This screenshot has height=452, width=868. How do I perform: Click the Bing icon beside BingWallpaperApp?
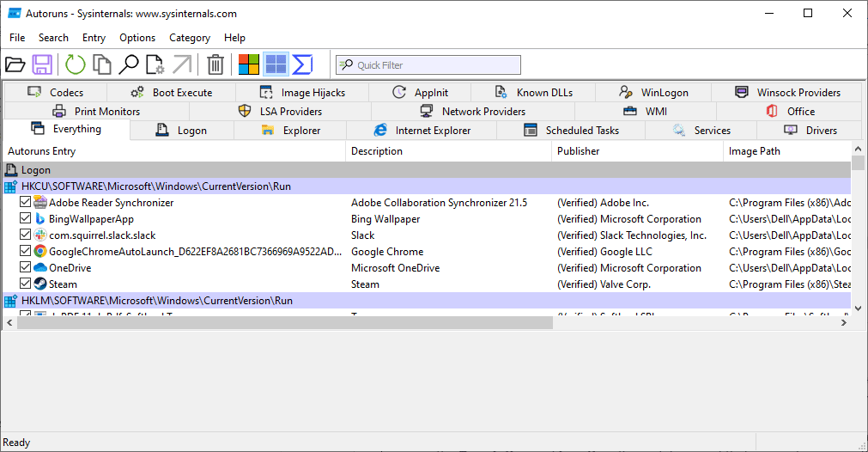click(x=39, y=219)
